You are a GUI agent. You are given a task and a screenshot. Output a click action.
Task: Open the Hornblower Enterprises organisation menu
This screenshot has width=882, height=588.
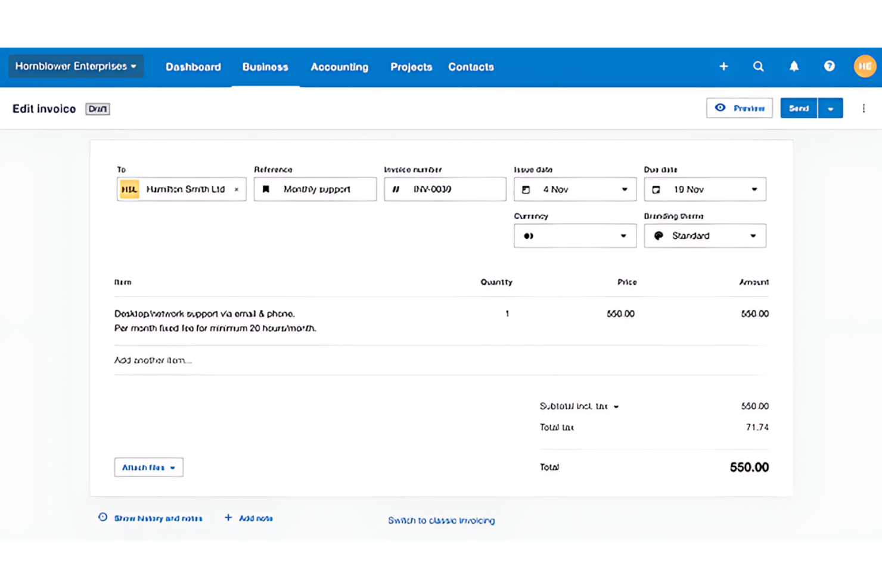[76, 66]
